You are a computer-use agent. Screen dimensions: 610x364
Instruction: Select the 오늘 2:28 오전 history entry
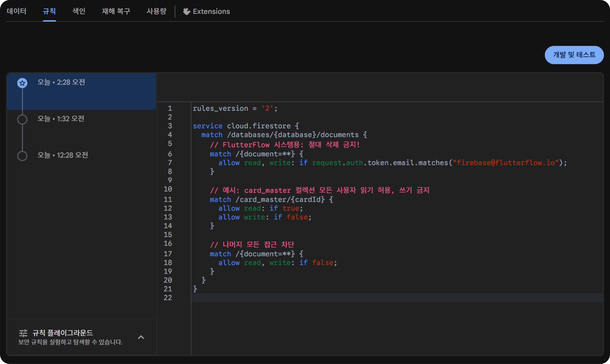coord(61,82)
